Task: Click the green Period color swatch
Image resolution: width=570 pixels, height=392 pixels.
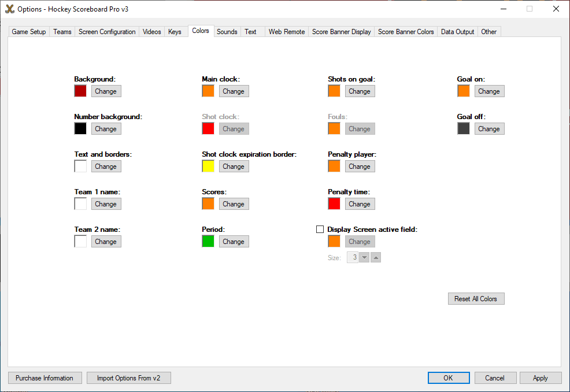Action: (x=208, y=241)
